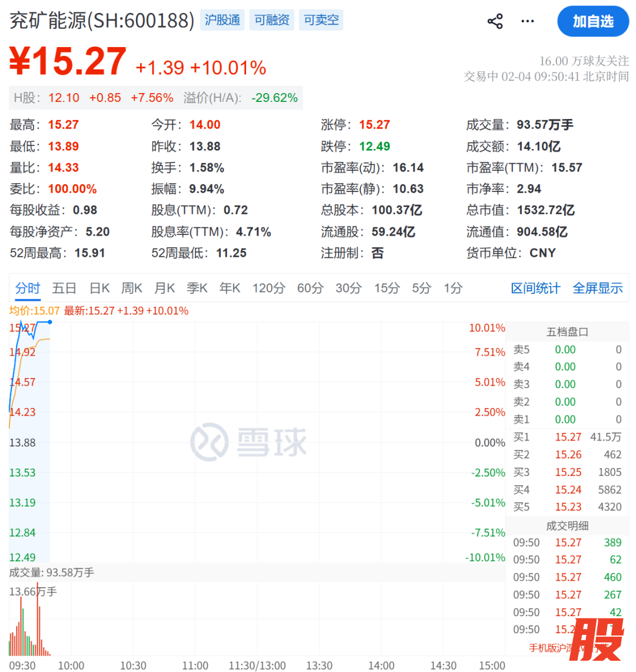This screenshot has width=636, height=672.
Task: Select the 月K chart tab
Action: pos(165,289)
